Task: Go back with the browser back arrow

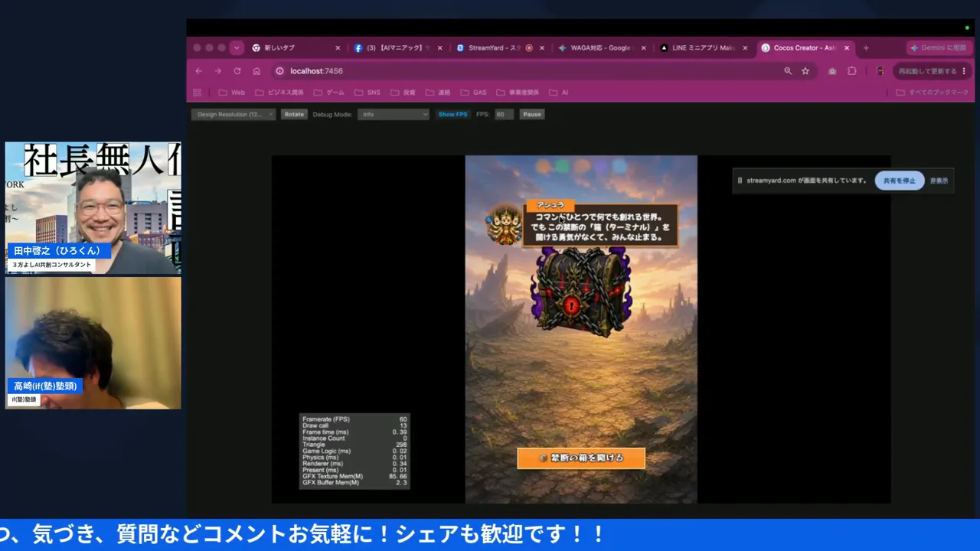Action: click(x=198, y=71)
